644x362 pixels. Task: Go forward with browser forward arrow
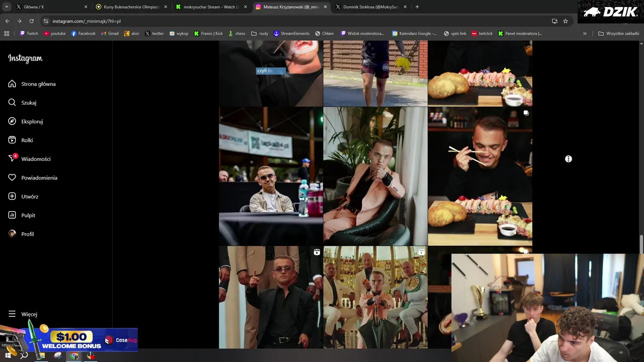[x=19, y=21]
